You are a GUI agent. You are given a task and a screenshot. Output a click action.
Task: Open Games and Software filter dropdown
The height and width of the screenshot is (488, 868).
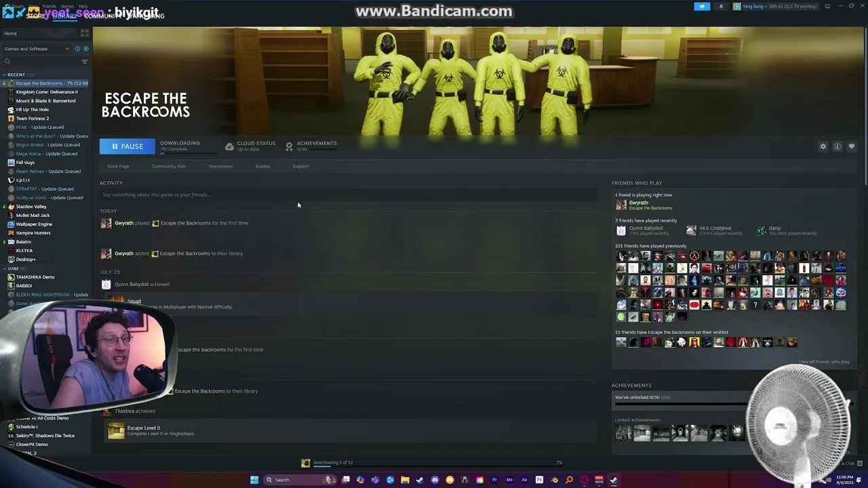tap(37, 49)
